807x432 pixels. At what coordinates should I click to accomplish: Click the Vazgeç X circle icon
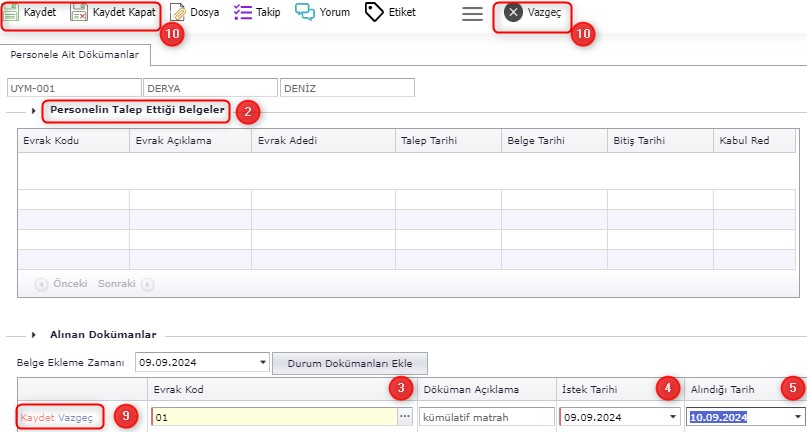513,12
